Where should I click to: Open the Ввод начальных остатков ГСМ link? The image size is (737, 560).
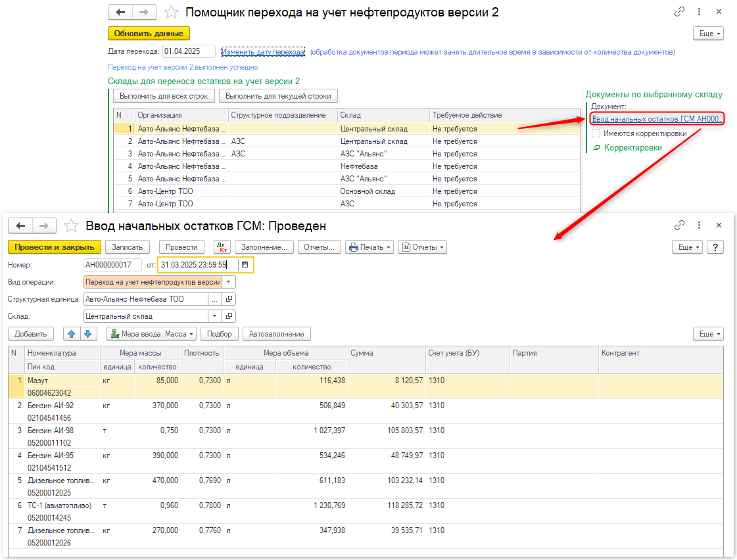657,119
